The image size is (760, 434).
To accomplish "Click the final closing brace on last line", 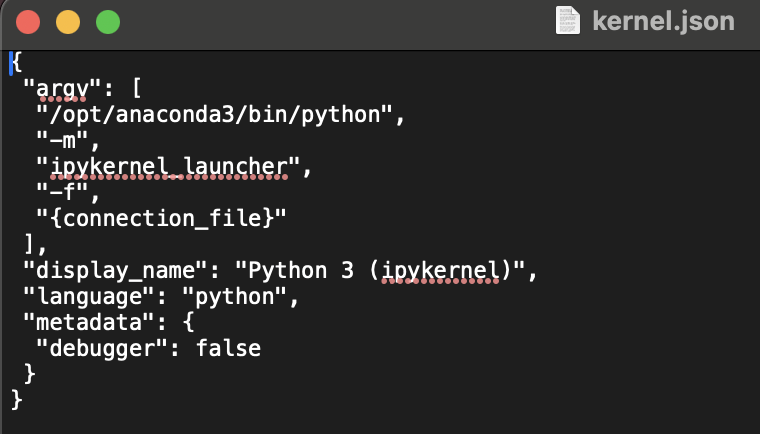I will pyautogui.click(x=16, y=400).
